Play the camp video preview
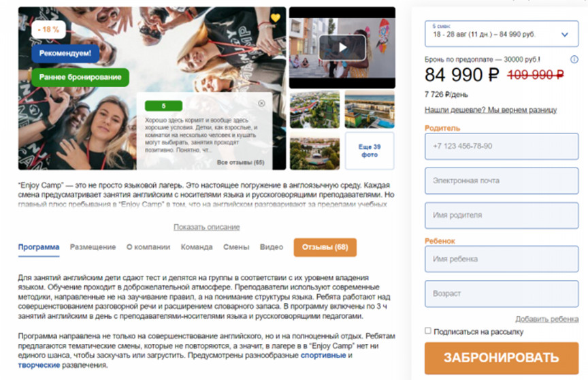The width and height of the screenshot is (588, 380). pos(342,47)
